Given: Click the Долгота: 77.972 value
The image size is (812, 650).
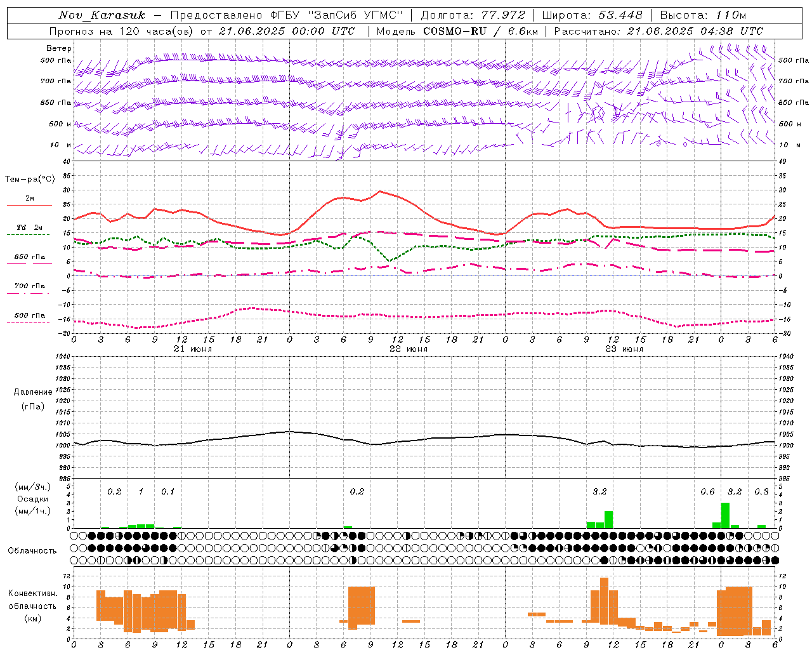Looking at the screenshot, I should pos(473,15).
